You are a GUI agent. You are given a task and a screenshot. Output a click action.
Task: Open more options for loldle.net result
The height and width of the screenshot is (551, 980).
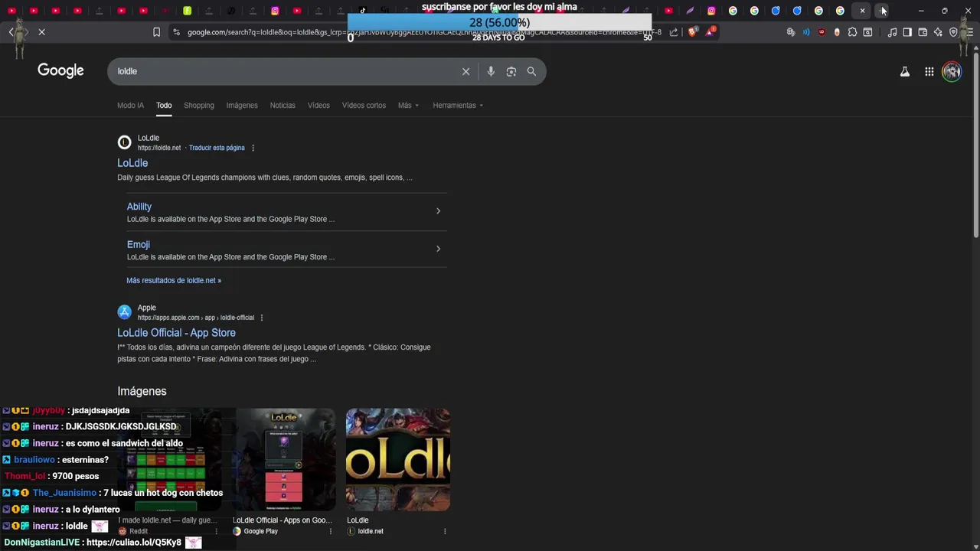tap(253, 148)
